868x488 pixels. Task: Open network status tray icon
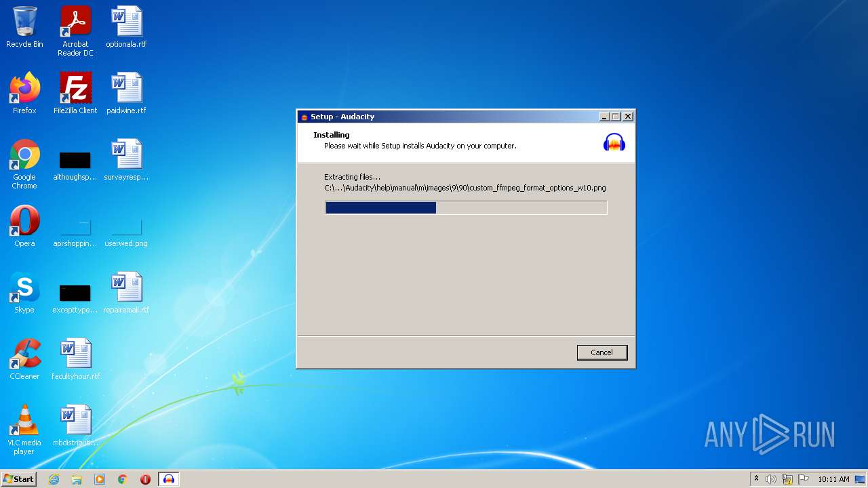coord(787,479)
